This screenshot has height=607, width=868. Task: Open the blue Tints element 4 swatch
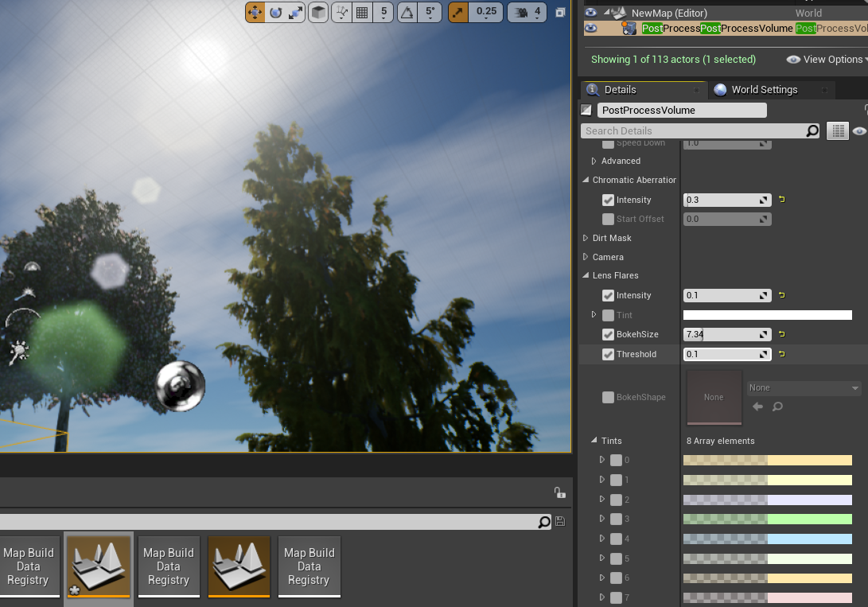point(767,539)
